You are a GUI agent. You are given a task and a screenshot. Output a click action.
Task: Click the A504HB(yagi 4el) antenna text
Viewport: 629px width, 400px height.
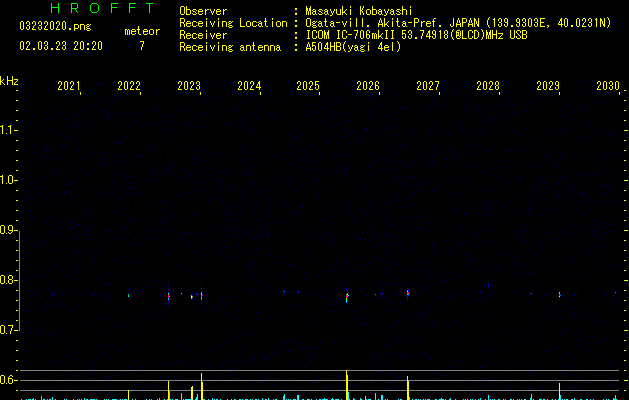tap(353, 47)
